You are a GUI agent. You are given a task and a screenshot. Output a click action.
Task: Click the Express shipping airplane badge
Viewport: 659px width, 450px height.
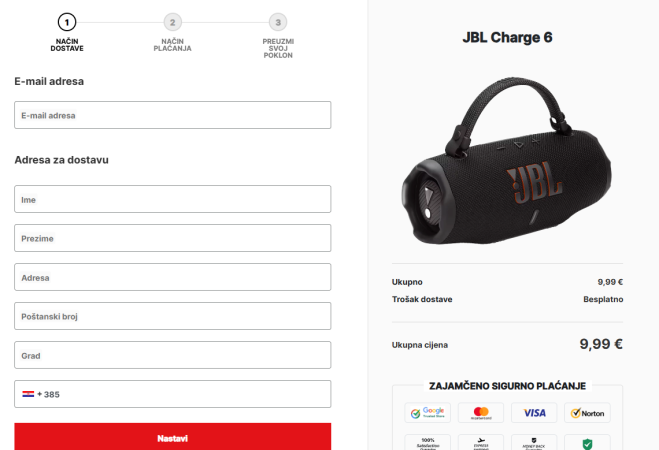[x=481, y=443]
